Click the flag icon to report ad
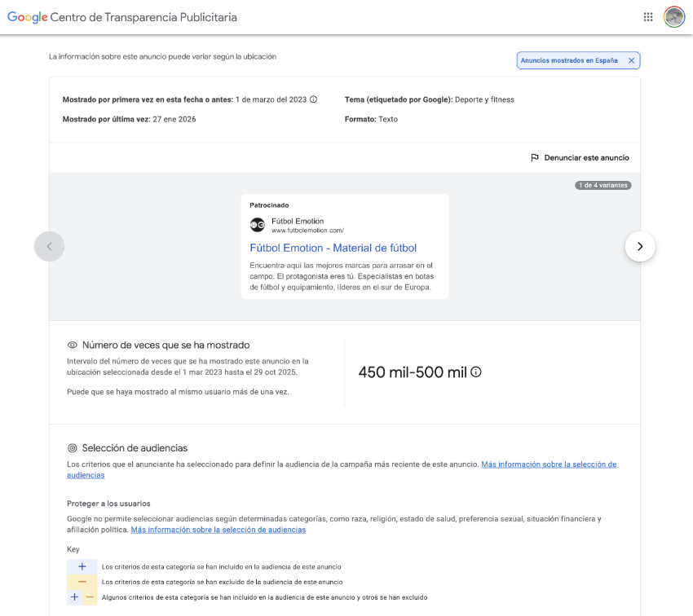 click(535, 158)
